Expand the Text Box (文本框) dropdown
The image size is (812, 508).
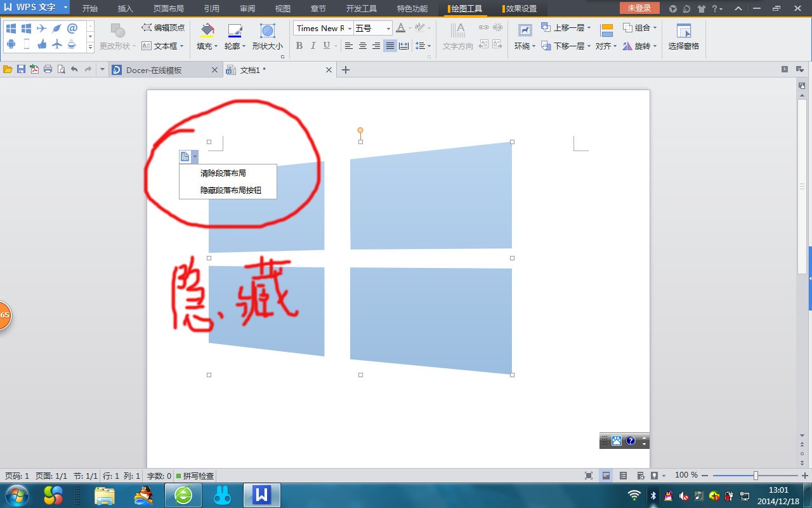pyautogui.click(x=182, y=46)
